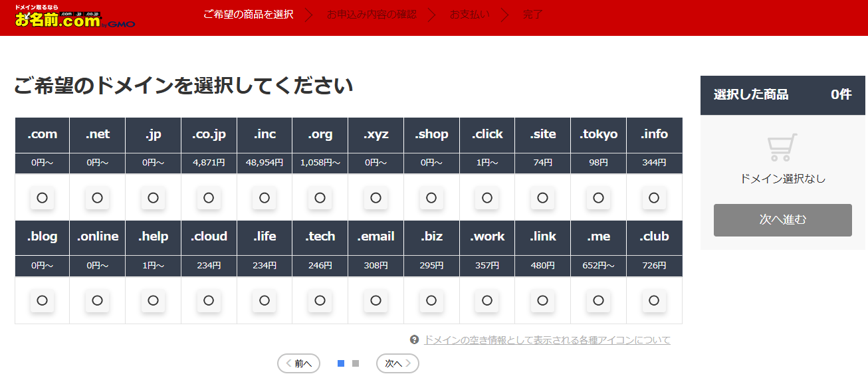The width and height of the screenshot is (868, 380).
Task: Click the 246円 price cell
Action: pos(320,266)
